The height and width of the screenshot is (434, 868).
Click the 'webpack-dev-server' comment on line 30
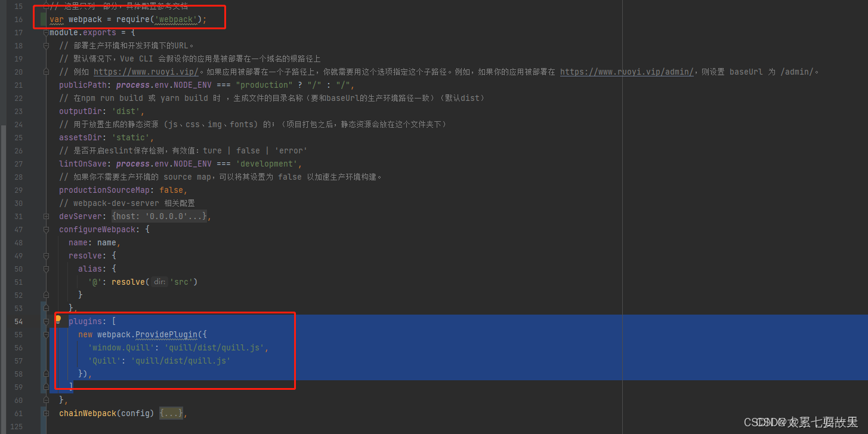pos(116,203)
